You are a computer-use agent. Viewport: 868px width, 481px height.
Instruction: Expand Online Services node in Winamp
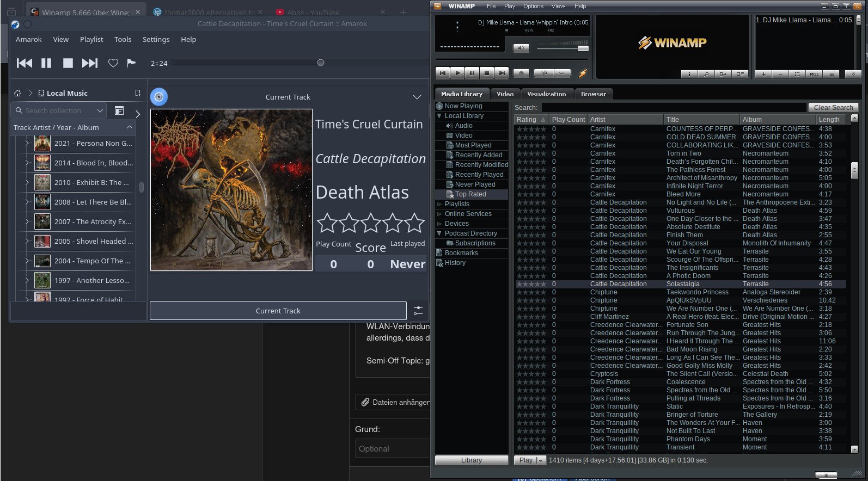click(439, 214)
